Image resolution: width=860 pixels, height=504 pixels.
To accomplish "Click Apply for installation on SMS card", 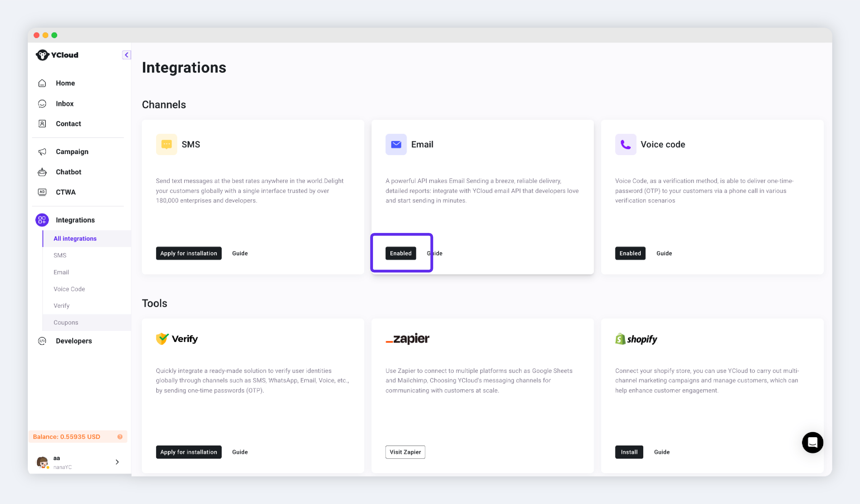I will pos(188,253).
